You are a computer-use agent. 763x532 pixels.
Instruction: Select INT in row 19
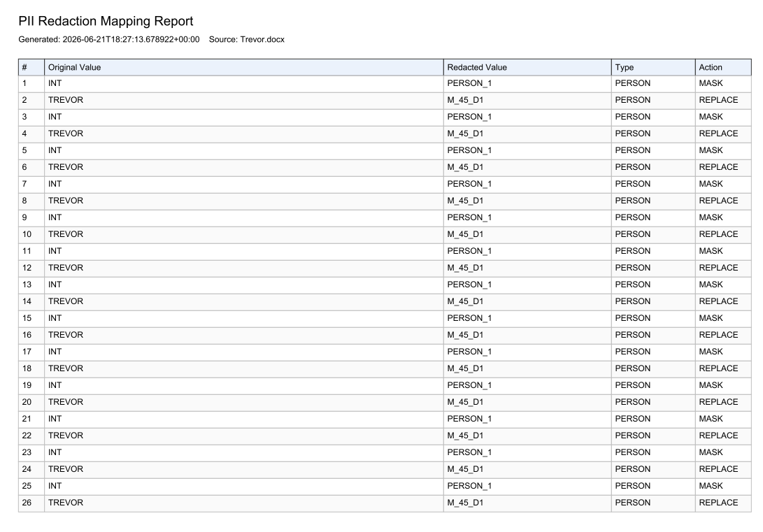pos(55,385)
